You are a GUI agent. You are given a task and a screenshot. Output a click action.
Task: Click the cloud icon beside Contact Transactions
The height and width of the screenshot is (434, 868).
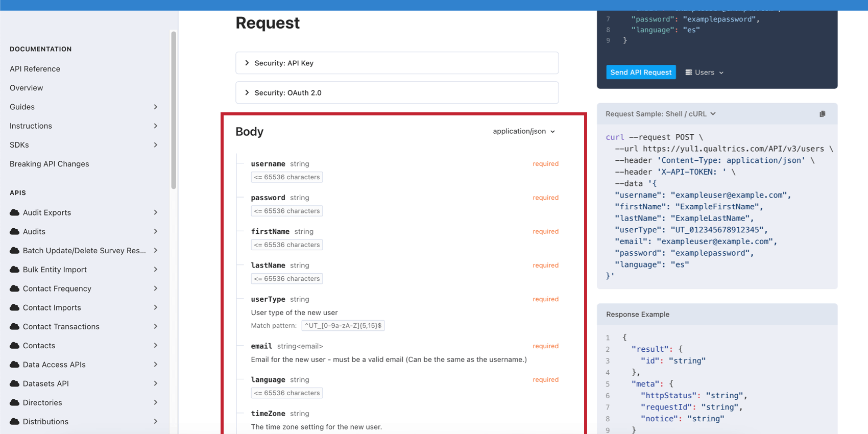coord(15,326)
